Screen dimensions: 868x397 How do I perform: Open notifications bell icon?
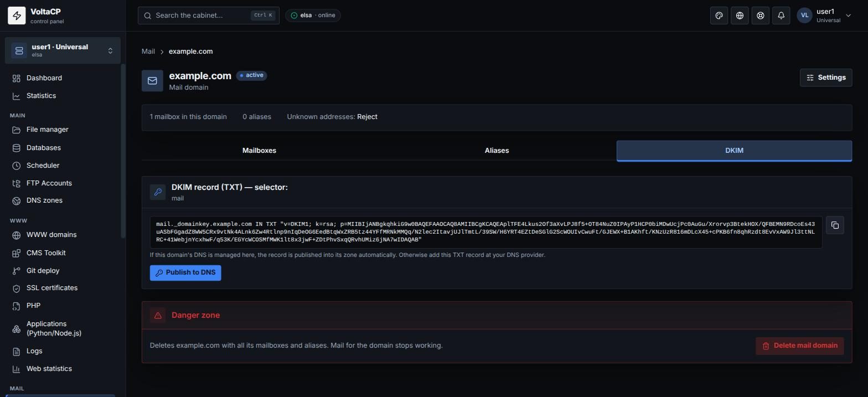(781, 16)
